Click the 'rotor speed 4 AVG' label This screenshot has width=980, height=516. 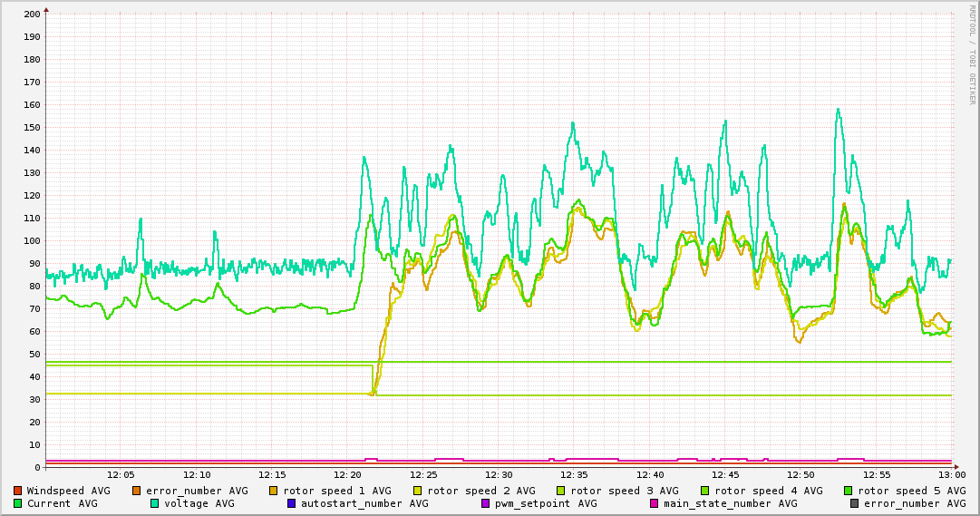[769, 491]
